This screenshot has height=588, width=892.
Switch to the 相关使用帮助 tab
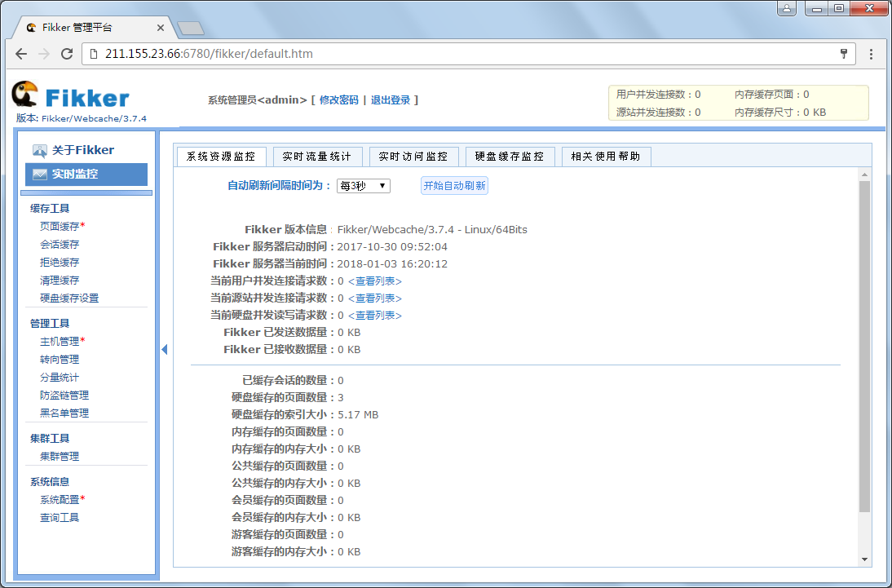click(x=606, y=157)
